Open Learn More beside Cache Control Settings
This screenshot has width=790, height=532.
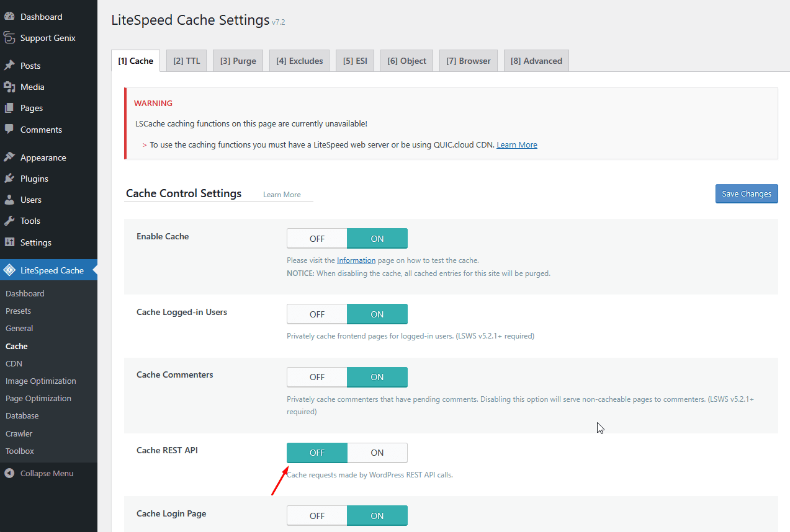coord(282,195)
